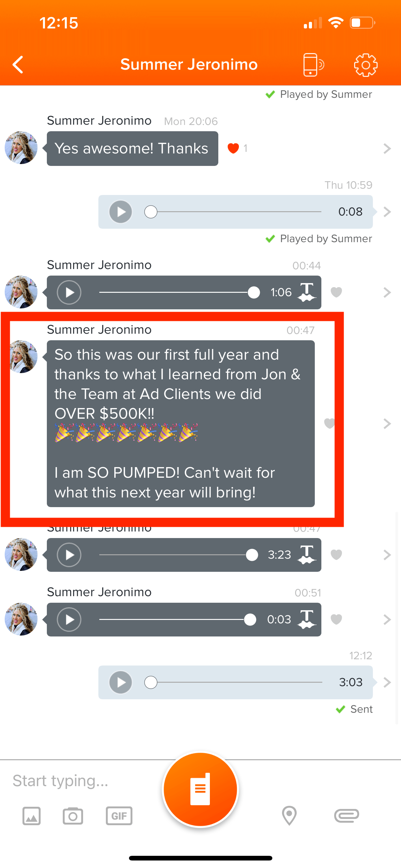
Task: Tap the orange walkie-talkie record button
Action: [x=200, y=790]
